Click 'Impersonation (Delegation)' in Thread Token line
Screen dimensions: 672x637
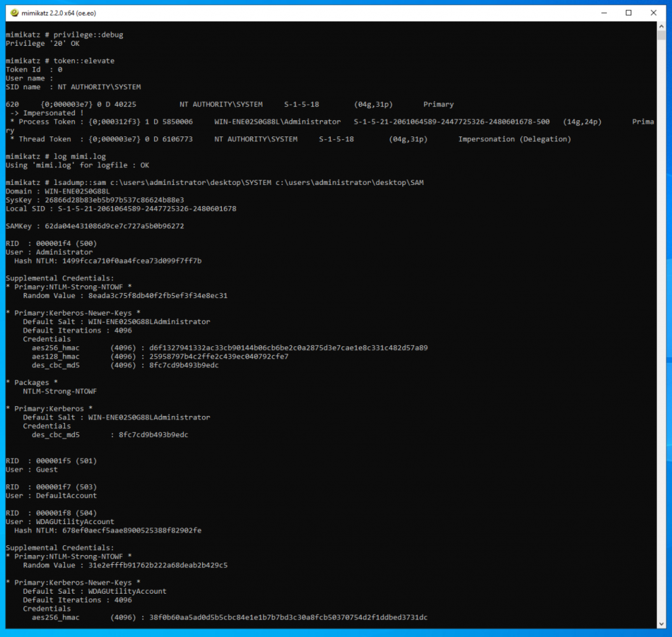[514, 139]
